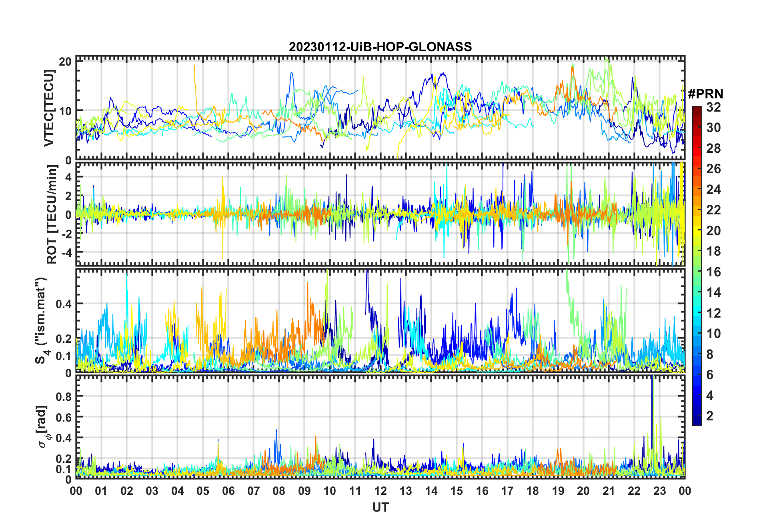The width and height of the screenshot is (761, 532).
Task: Click the S4 ("ism.mat") axis label
Action: tap(42, 320)
